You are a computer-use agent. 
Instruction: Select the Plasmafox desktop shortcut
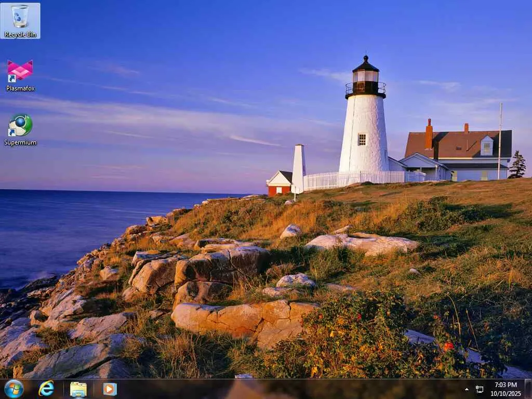coord(20,75)
